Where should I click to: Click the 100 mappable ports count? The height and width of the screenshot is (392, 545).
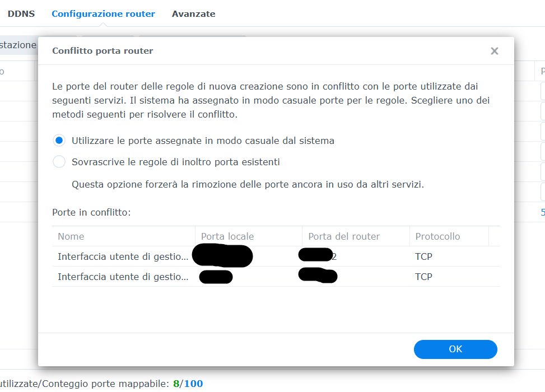194,384
